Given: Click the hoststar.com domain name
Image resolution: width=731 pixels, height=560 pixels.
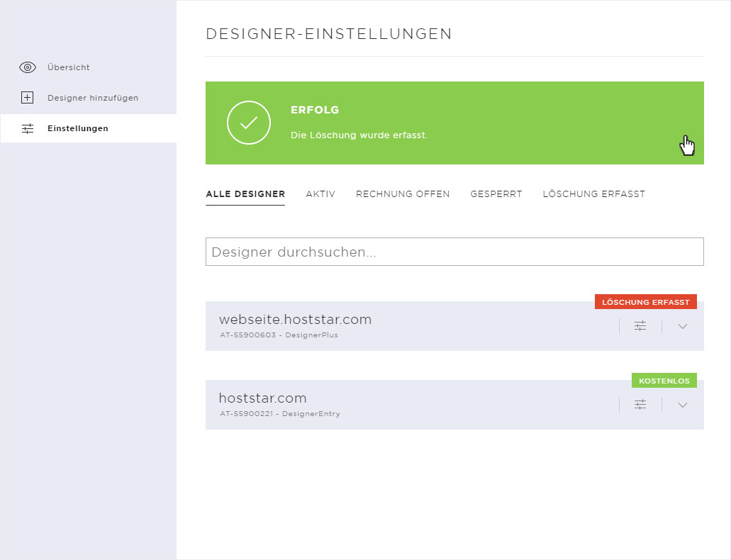Looking at the screenshot, I should coord(262,398).
